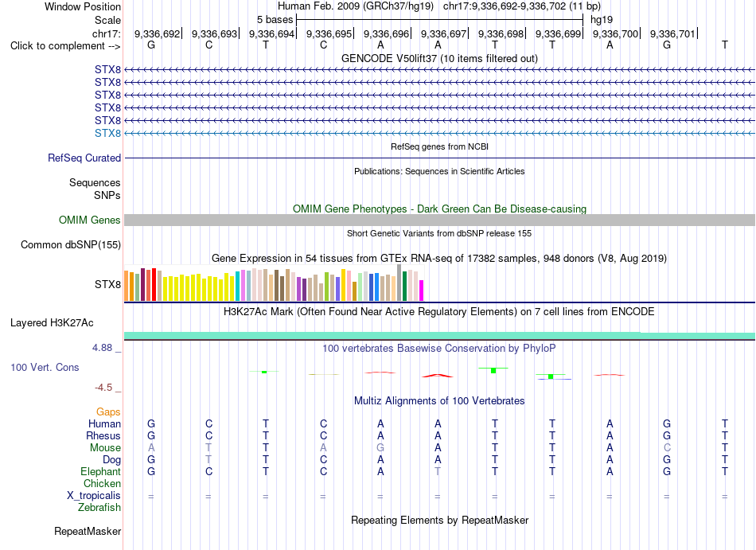Click the Common dbSNP(155) label
Screen dimensions: 756x550
[x=70, y=245]
